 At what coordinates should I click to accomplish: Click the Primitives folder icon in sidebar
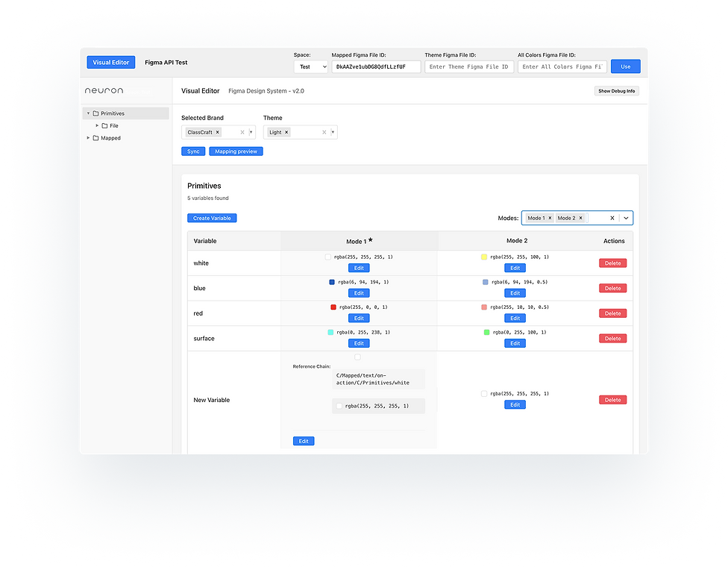click(95, 113)
